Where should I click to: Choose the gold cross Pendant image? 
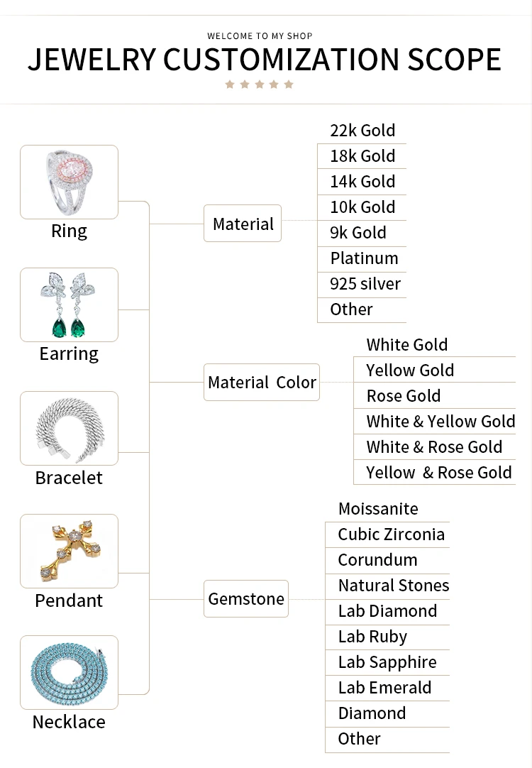(x=69, y=551)
